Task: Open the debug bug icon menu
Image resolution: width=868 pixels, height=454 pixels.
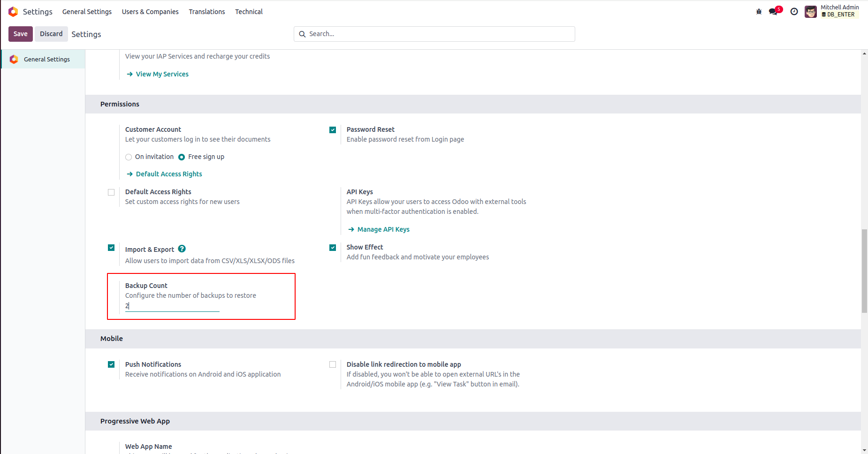Action: tap(759, 12)
